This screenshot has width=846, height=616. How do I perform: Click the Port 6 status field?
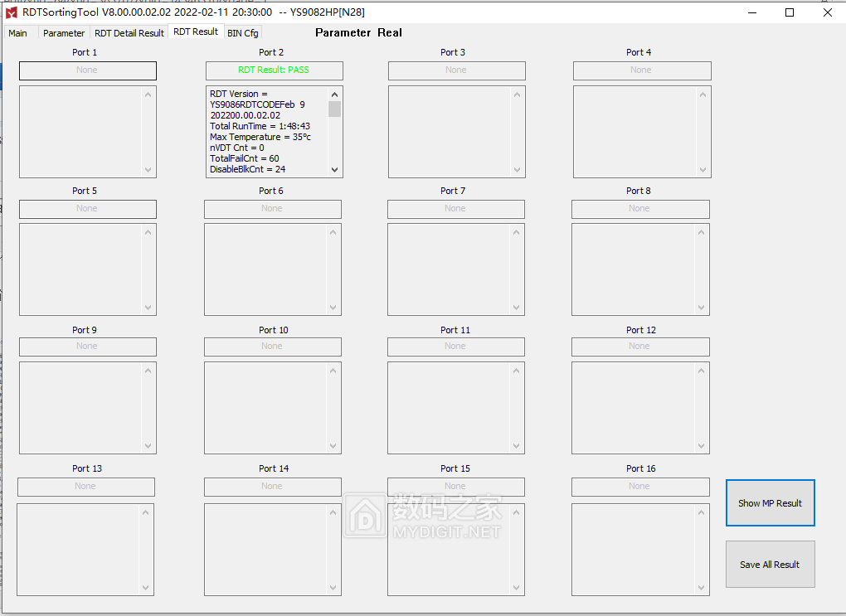coord(272,209)
